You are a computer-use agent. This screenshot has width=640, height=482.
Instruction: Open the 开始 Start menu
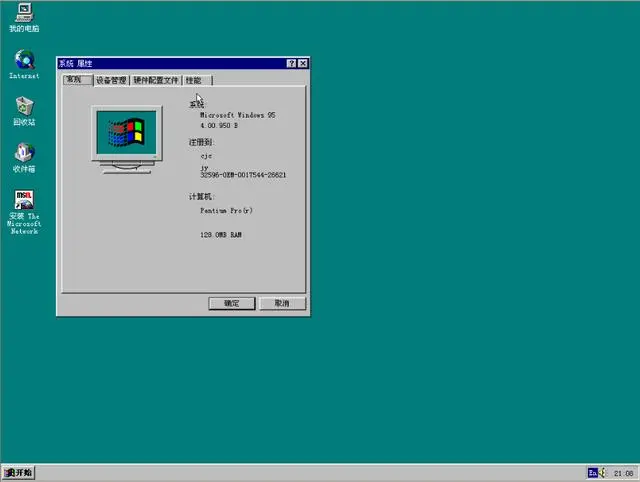pos(18,473)
